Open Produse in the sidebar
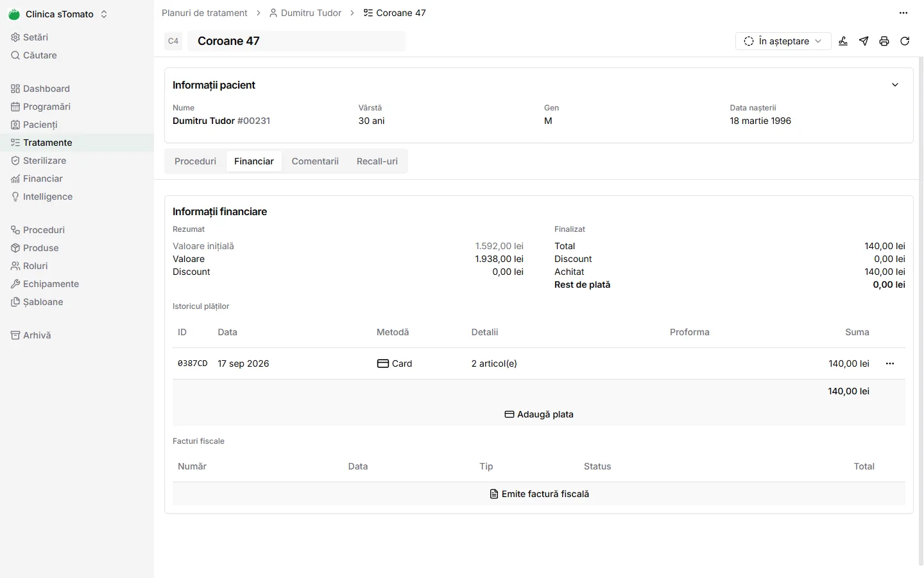Screen dimensions: 924x578 click(x=77, y=248)
